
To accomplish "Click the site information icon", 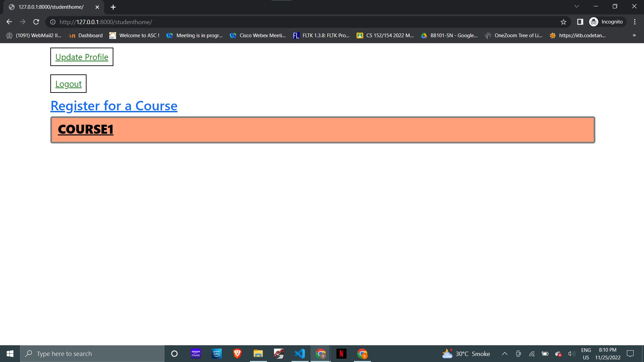I will [x=53, y=22].
